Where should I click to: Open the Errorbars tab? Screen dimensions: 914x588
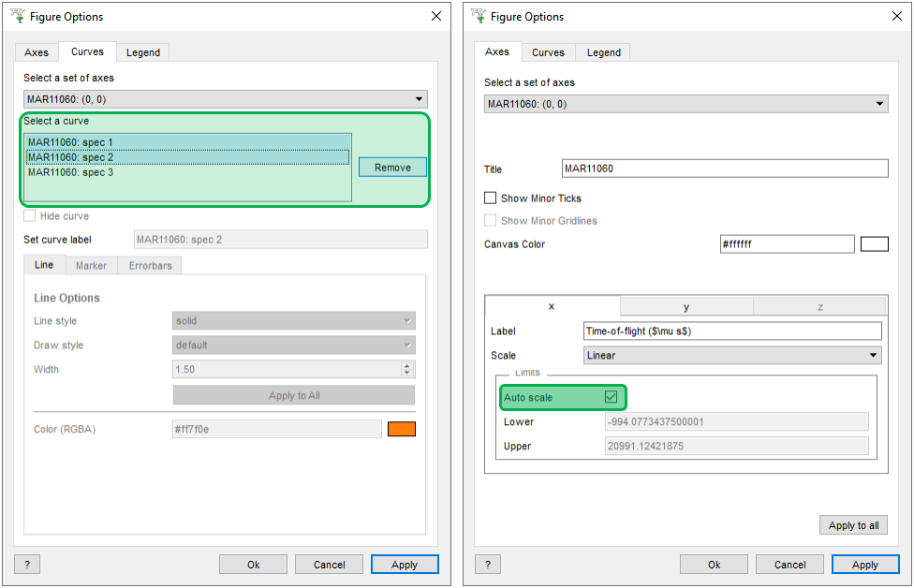point(150,266)
